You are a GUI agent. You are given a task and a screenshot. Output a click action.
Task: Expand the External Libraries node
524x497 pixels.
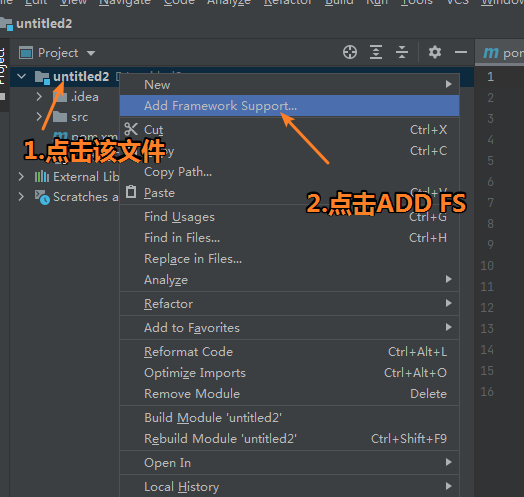pyautogui.click(x=21, y=176)
